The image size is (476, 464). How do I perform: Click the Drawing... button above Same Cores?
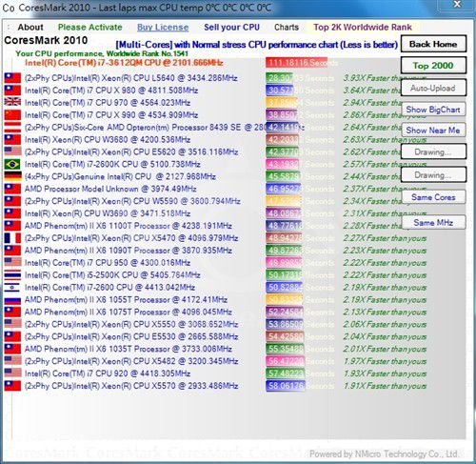click(433, 174)
